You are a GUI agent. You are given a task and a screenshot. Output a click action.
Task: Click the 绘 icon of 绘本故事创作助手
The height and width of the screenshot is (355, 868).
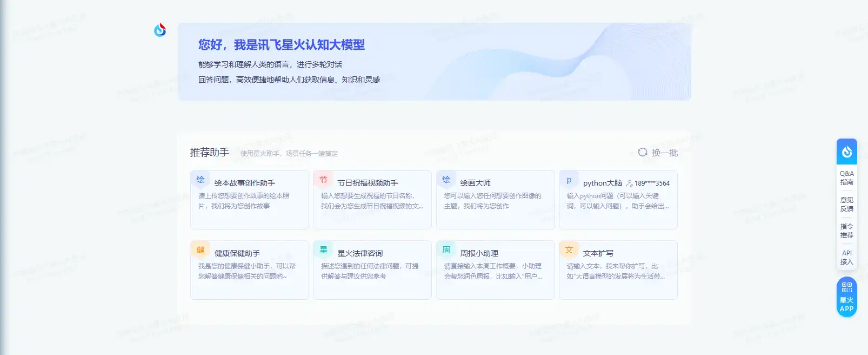tap(201, 180)
